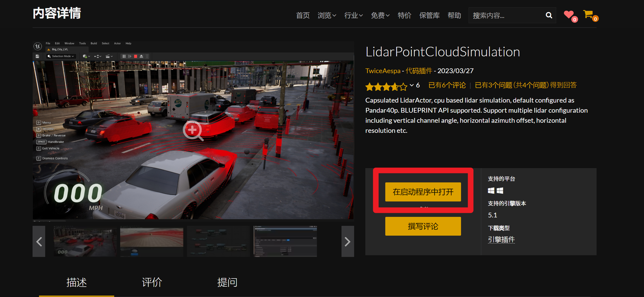Click the engine version 5.1 text
The image size is (644, 297).
click(492, 215)
